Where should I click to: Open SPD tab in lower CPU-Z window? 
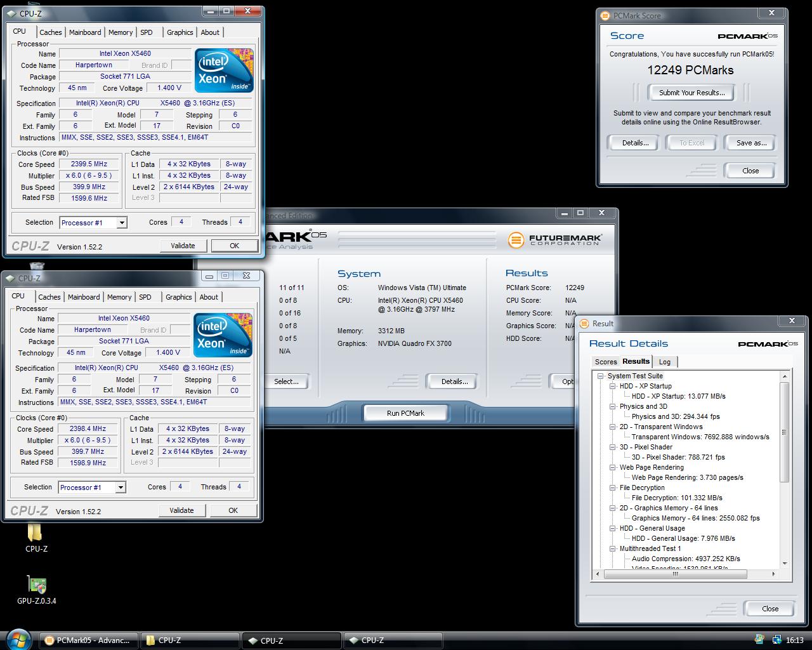[x=145, y=297]
